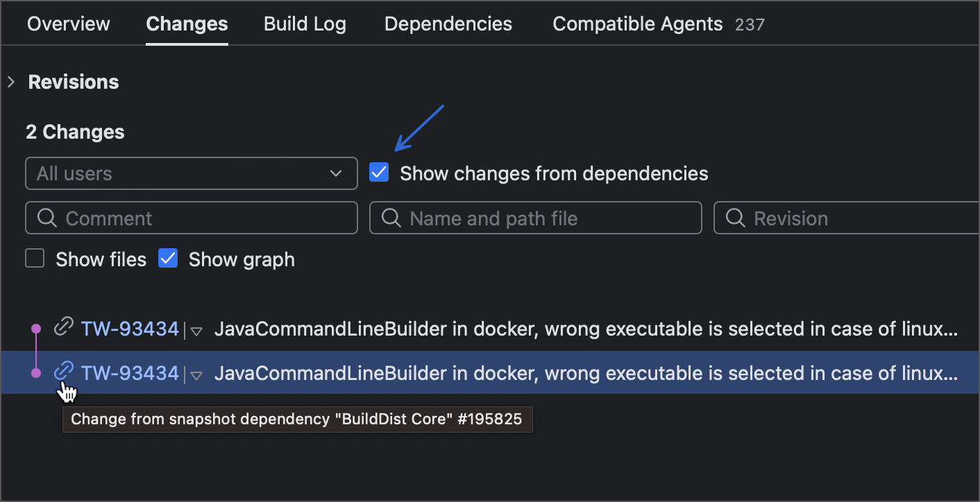Expand the Revisions section
The image size is (980, 502).
pyautogui.click(x=10, y=81)
